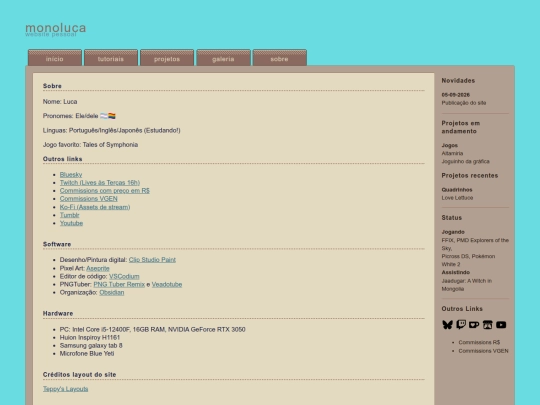Open the itch.io storefront icon in sidebar
Viewport: 540px width, 405px height.
(487, 325)
